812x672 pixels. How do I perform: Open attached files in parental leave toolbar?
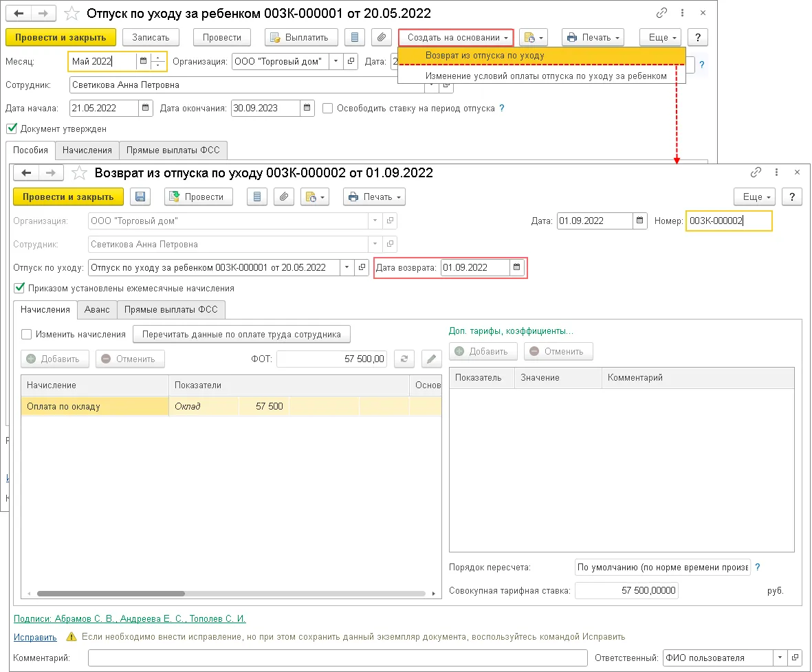pos(381,37)
